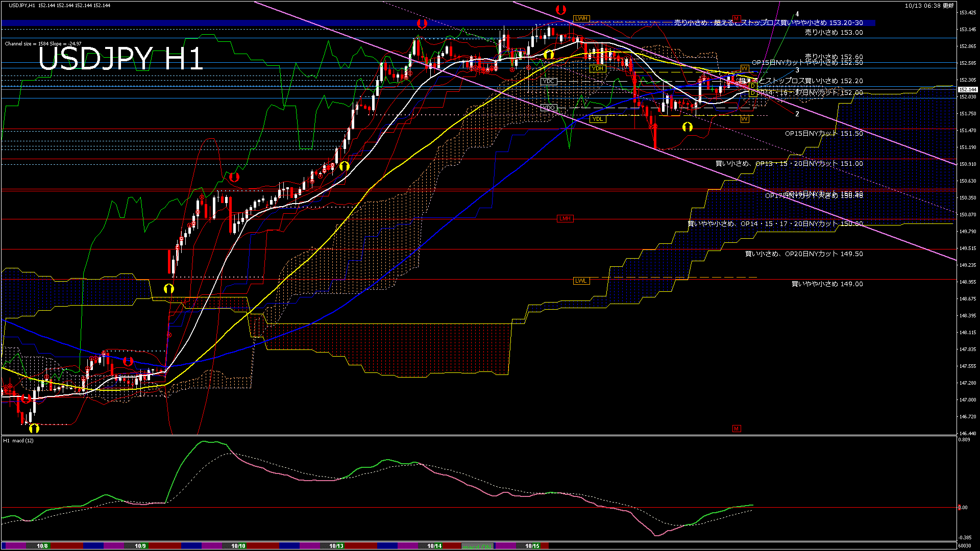Select the YDH level marker
Screen dimensions: 980x551
[x=597, y=68]
